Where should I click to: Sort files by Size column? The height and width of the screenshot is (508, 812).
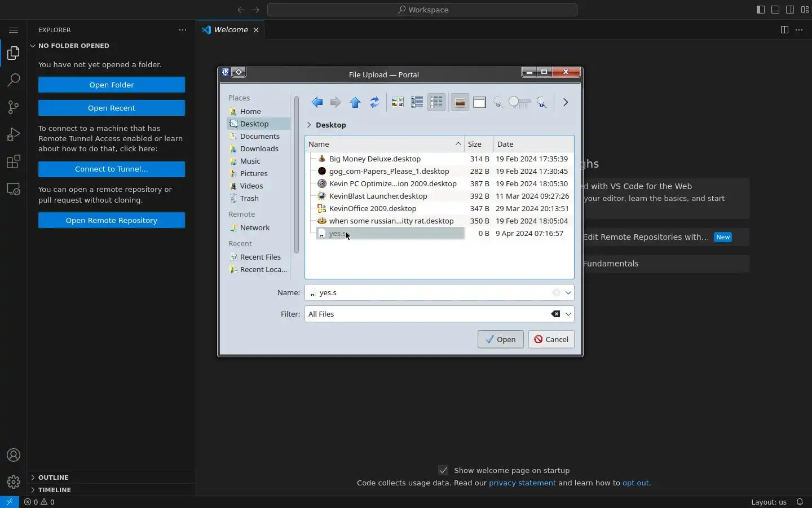(479, 144)
